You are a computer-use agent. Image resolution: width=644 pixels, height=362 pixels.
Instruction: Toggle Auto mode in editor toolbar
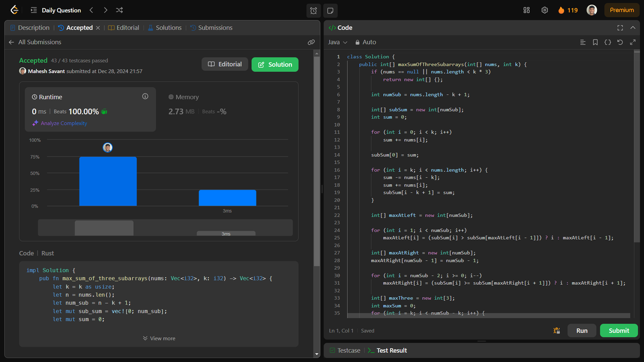(365, 42)
